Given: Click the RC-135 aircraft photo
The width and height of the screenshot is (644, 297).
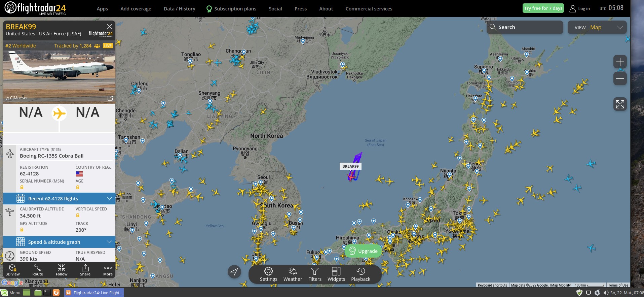Looking at the screenshot, I should coord(59,76).
